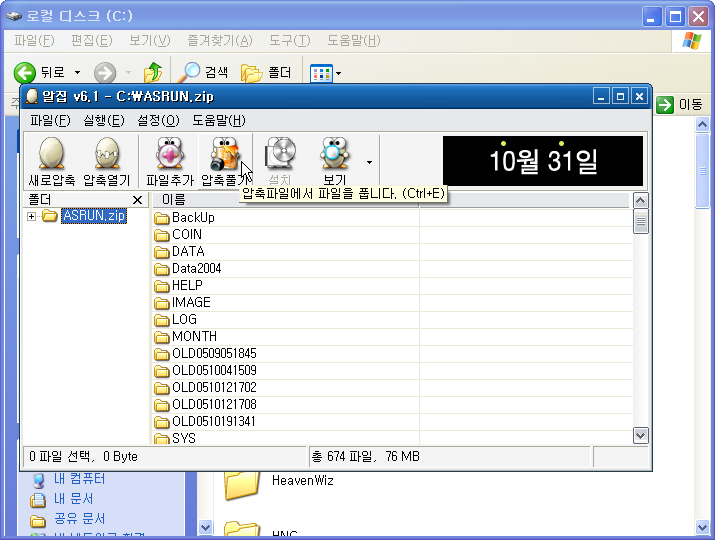Click Explorer 검색 search button
Image resolution: width=715 pixels, height=540 pixels.
coord(205,72)
